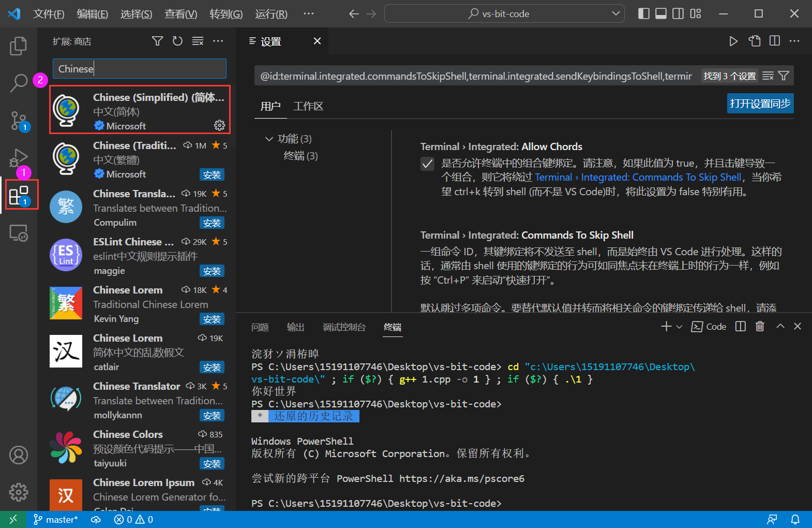Open the 文件(F) menu
This screenshot has height=528, width=812.
(49, 14)
